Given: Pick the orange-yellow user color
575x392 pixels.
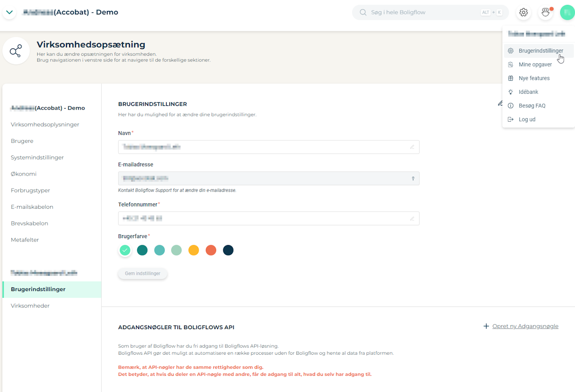Looking at the screenshot, I should coord(194,250).
